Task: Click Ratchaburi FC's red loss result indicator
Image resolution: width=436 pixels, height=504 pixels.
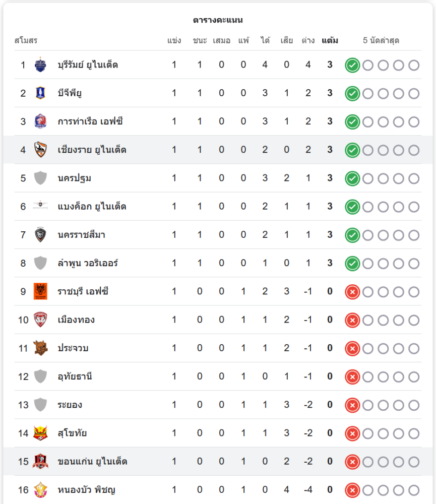Action: [352, 292]
